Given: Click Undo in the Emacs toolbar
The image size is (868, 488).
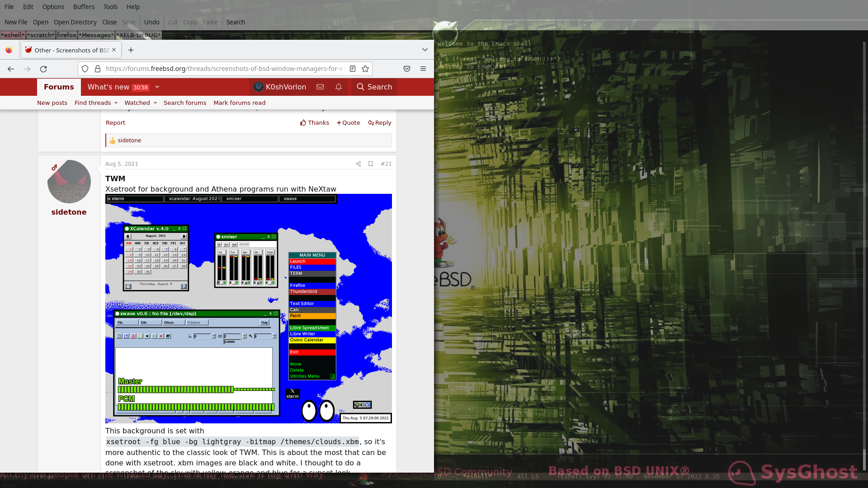Looking at the screenshot, I should pos(152,22).
